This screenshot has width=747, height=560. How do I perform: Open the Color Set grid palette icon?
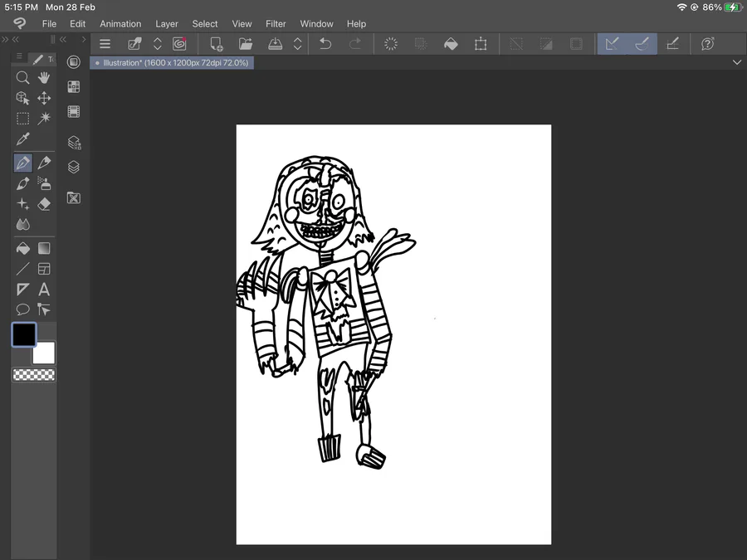pos(73,86)
